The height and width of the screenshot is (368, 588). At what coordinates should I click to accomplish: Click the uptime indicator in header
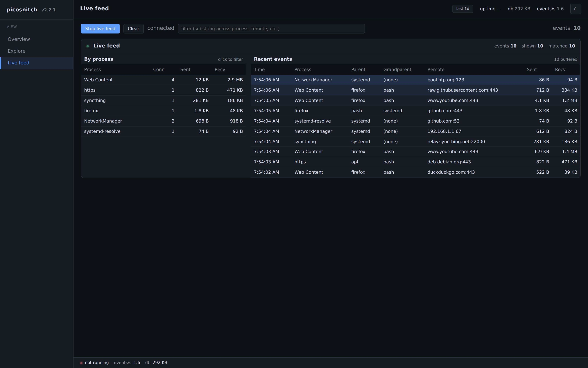[x=490, y=9]
